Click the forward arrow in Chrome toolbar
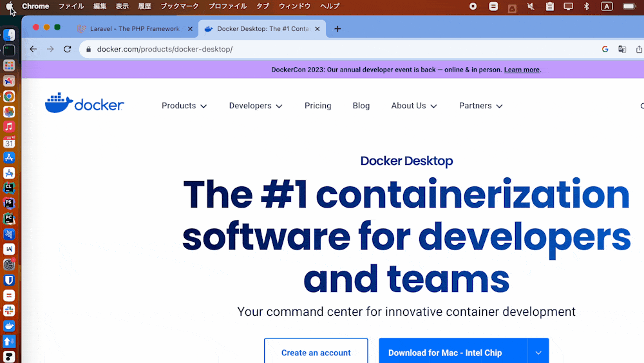This screenshot has height=363, width=644. click(x=50, y=49)
